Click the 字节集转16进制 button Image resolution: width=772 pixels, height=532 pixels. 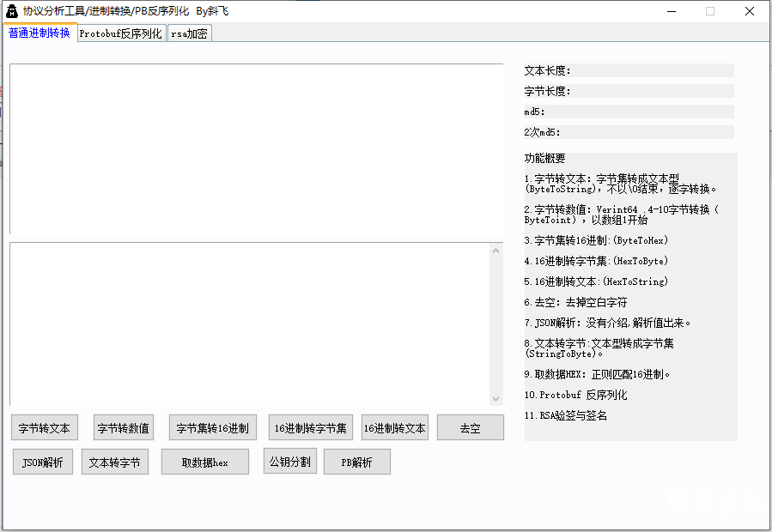(213, 428)
